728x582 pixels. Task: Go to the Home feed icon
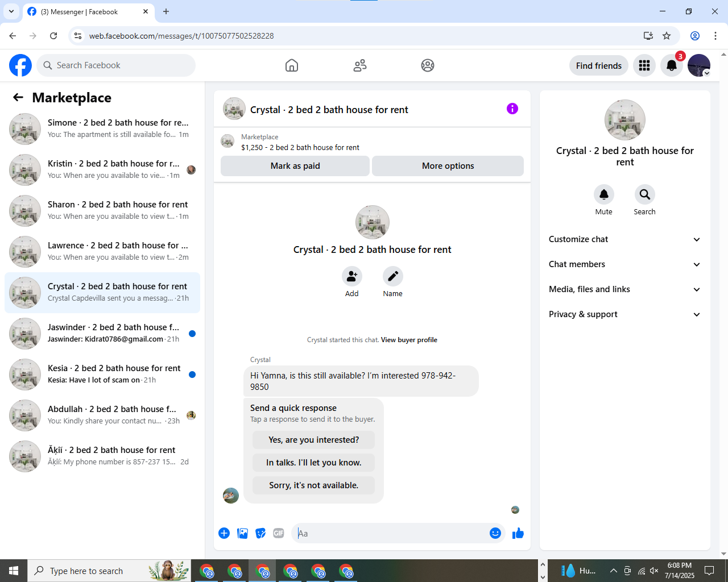click(x=292, y=65)
